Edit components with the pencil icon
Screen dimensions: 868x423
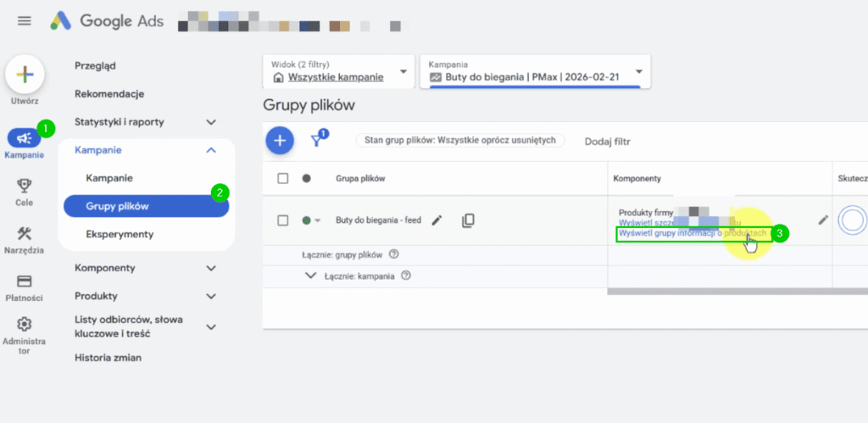tap(823, 220)
